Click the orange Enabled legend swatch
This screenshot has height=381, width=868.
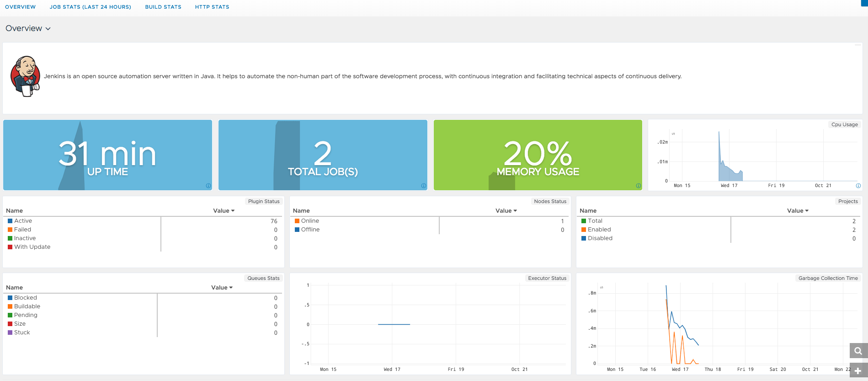coord(584,230)
